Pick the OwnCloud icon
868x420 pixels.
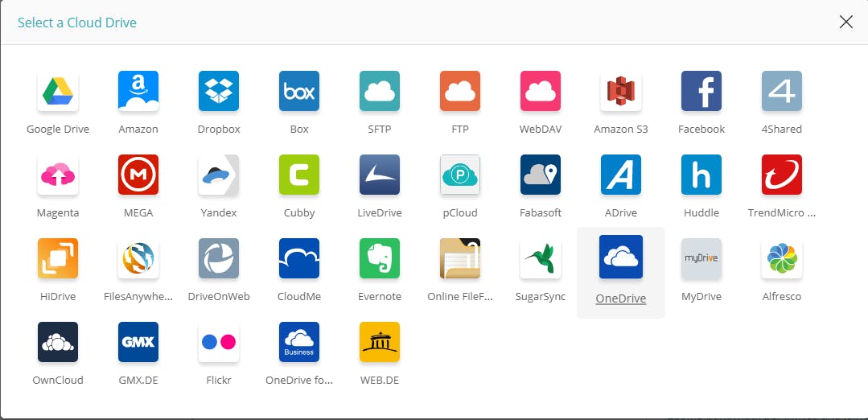coord(58,341)
